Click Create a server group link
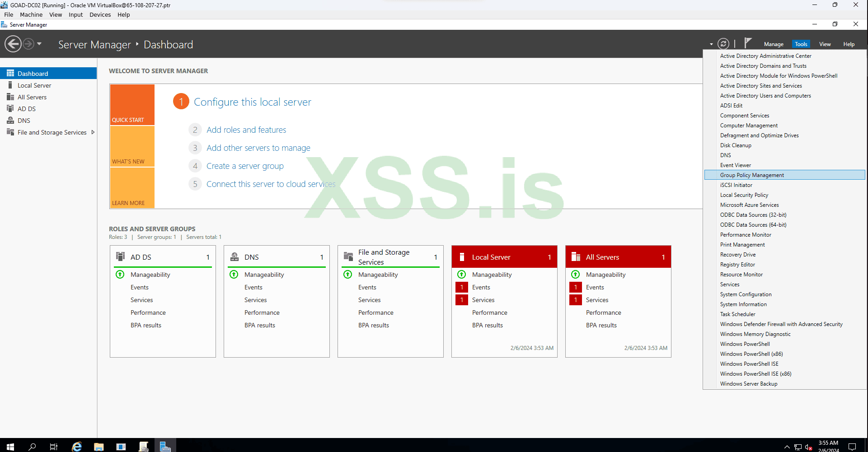The width and height of the screenshot is (868, 452). tap(245, 166)
